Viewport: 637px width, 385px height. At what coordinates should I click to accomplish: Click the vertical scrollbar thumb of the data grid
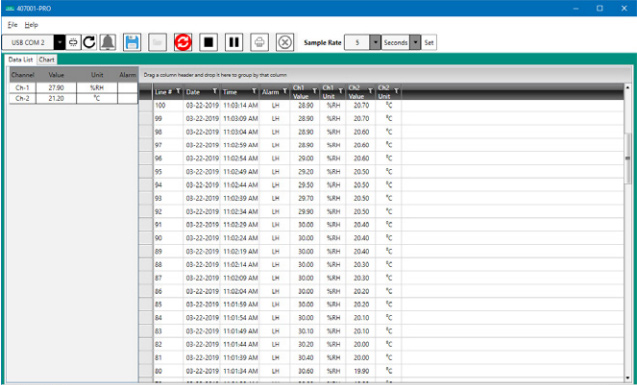pos(628,158)
